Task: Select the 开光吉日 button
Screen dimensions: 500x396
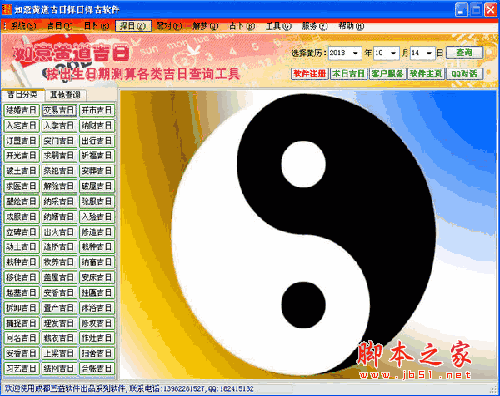Action: pyautogui.click(x=21, y=156)
